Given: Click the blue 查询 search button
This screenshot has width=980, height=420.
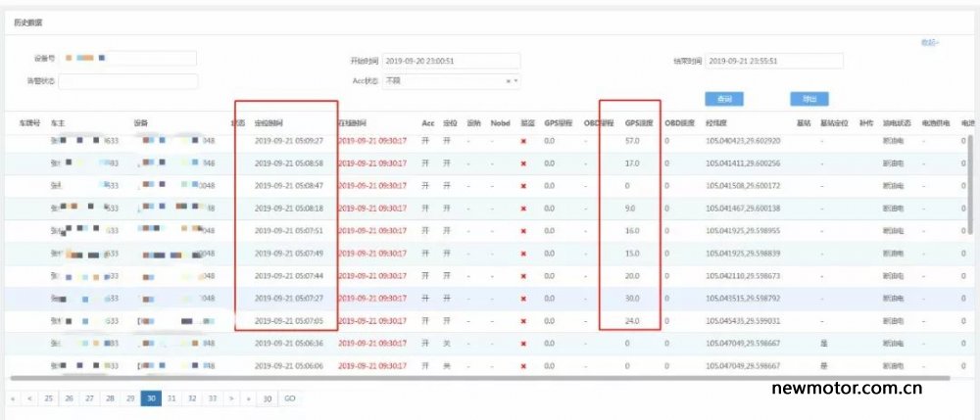Looking at the screenshot, I should click(724, 99).
